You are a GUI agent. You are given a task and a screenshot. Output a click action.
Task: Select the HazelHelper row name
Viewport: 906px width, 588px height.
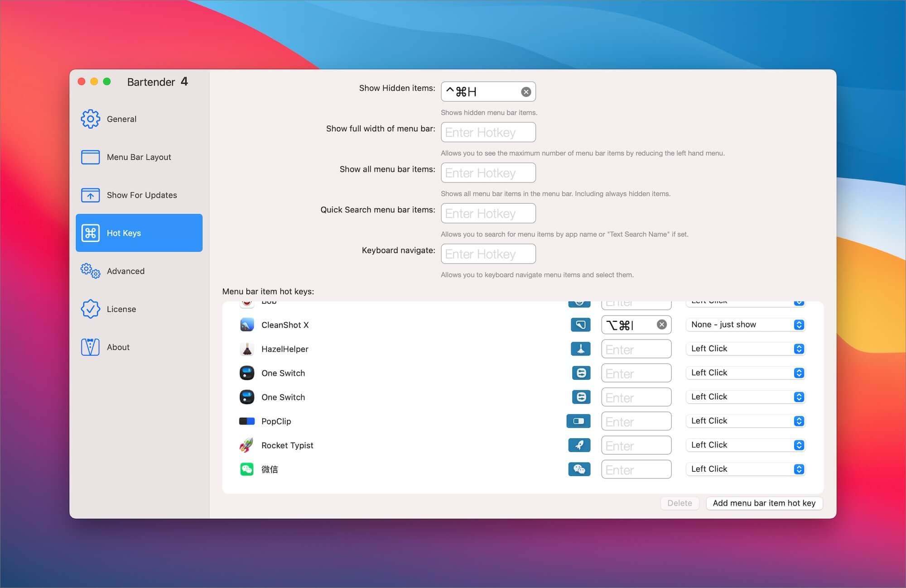point(285,349)
